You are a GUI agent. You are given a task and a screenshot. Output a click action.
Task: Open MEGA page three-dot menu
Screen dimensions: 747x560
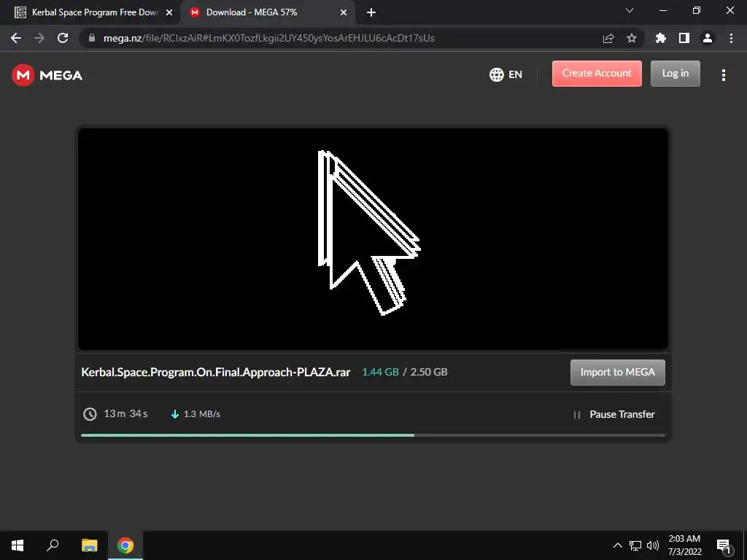[723, 75]
